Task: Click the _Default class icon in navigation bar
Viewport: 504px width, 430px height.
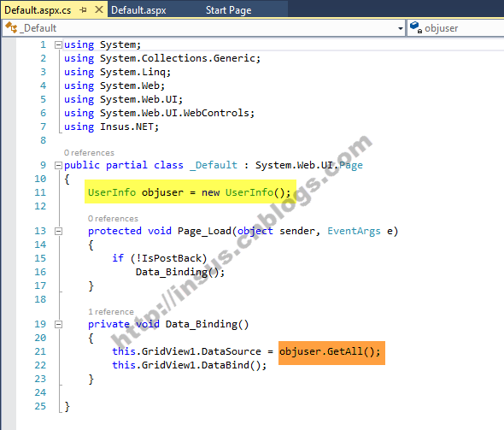Action: pos(11,27)
